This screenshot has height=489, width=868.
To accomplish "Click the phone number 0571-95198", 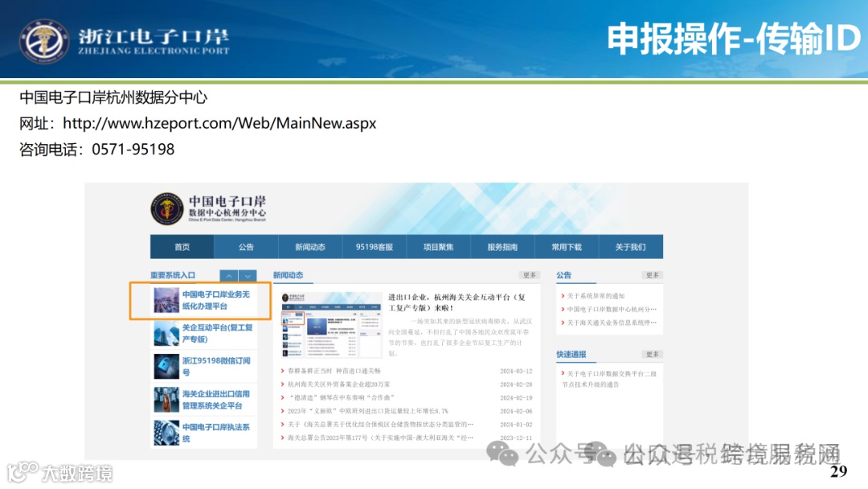I will (x=133, y=150).
